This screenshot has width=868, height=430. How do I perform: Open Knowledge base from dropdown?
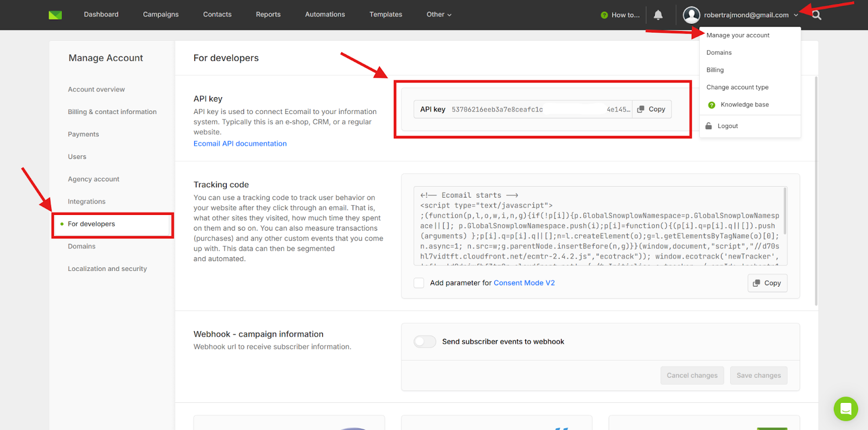744,105
